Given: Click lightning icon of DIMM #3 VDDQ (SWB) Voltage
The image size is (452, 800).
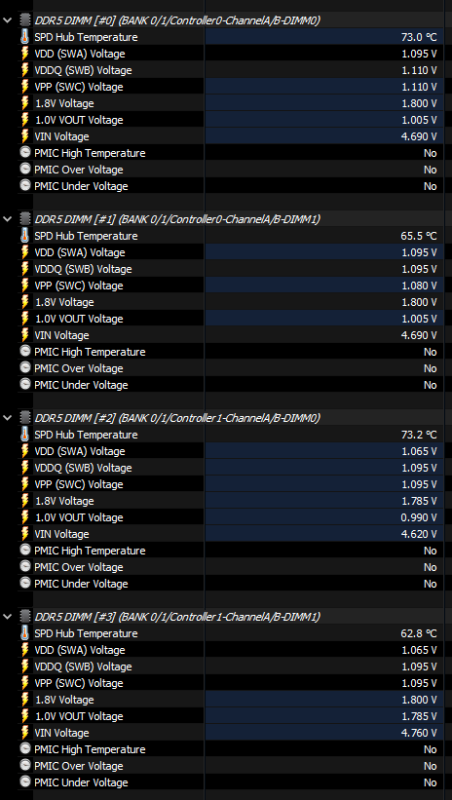Looking at the screenshot, I should [25, 666].
